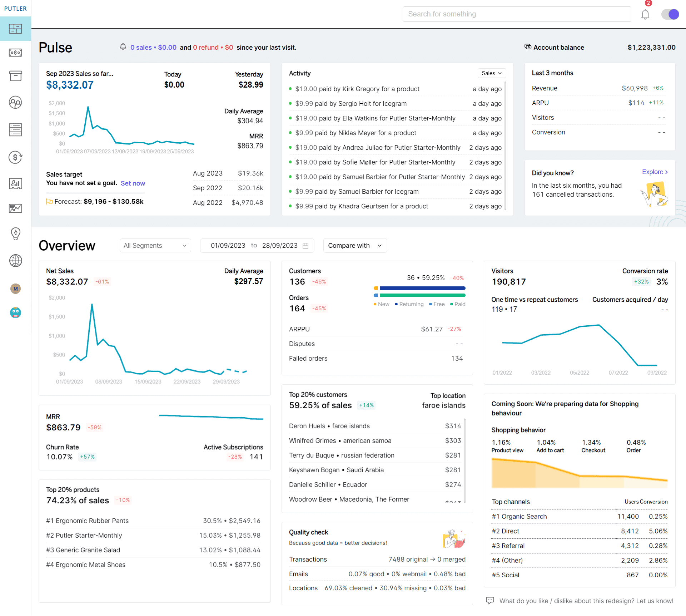Click the Activity list scrollbar
This screenshot has width=686, height=616.
[505, 146]
